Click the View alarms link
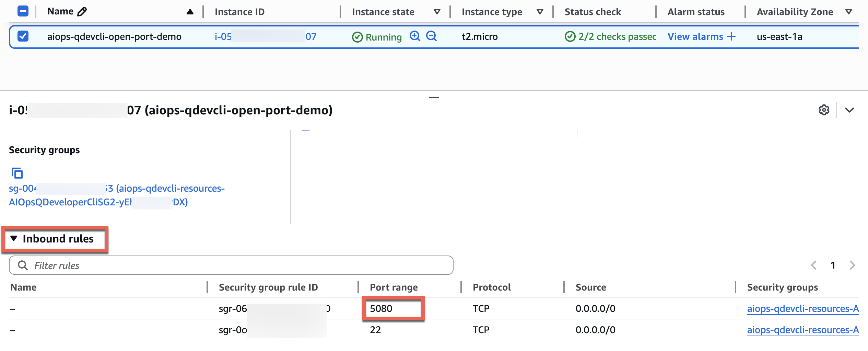This screenshot has height=351, width=868. (x=695, y=36)
